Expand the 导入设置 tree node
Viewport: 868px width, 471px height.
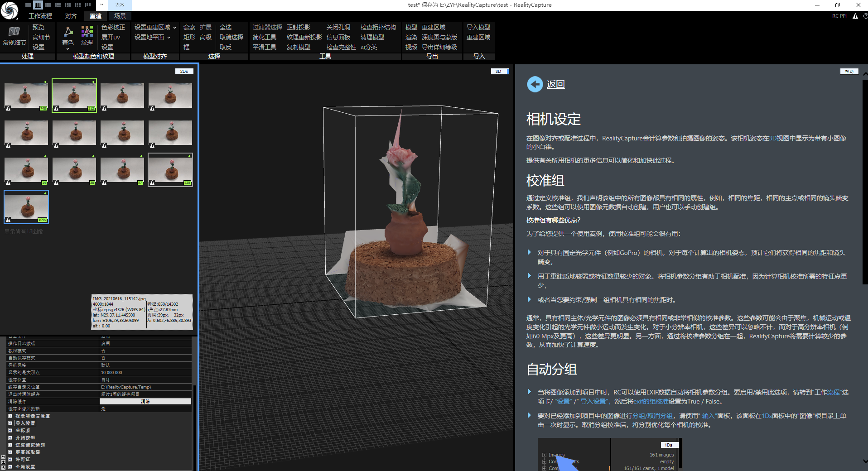[10, 423]
